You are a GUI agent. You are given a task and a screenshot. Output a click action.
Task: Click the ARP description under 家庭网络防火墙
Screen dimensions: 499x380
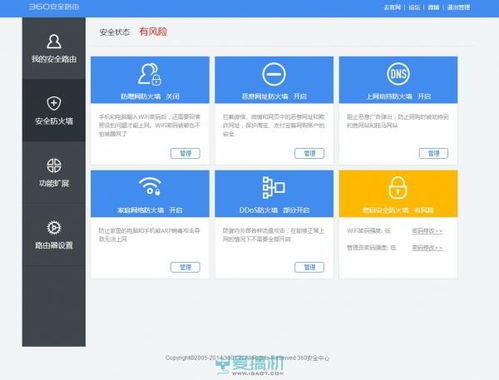[149, 235]
